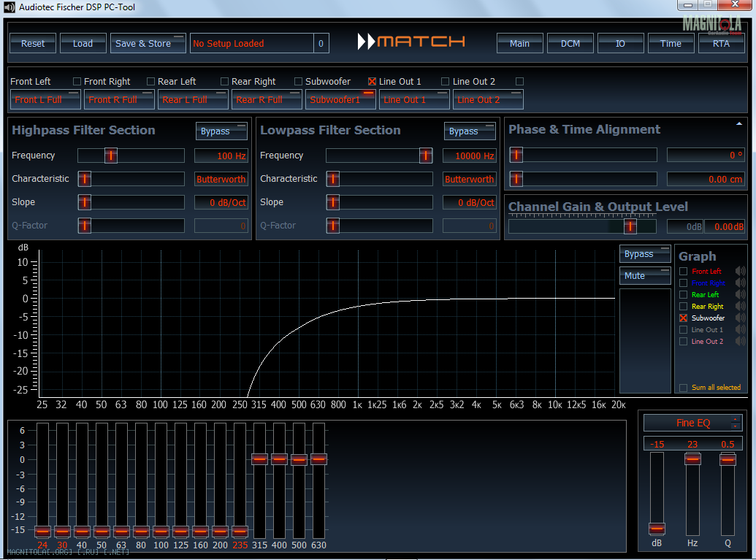This screenshot has width=756, height=560.
Task: Open the DCM tab
Action: [570, 43]
